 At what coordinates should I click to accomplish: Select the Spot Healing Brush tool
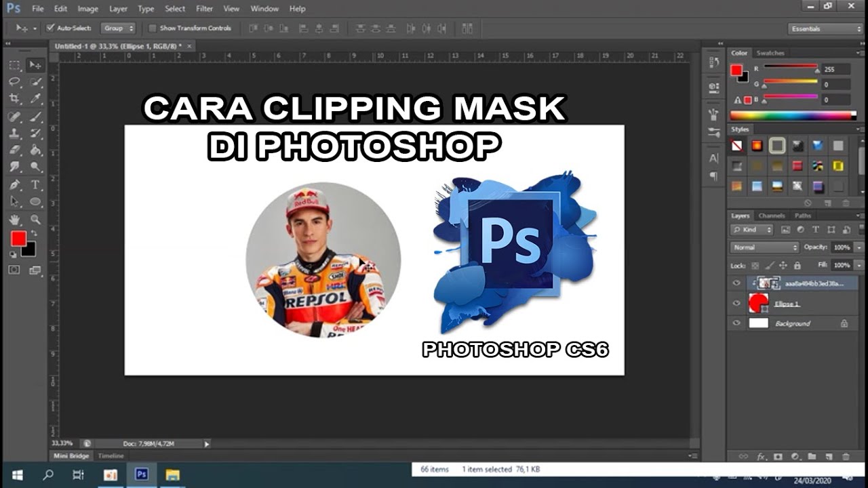click(x=14, y=117)
